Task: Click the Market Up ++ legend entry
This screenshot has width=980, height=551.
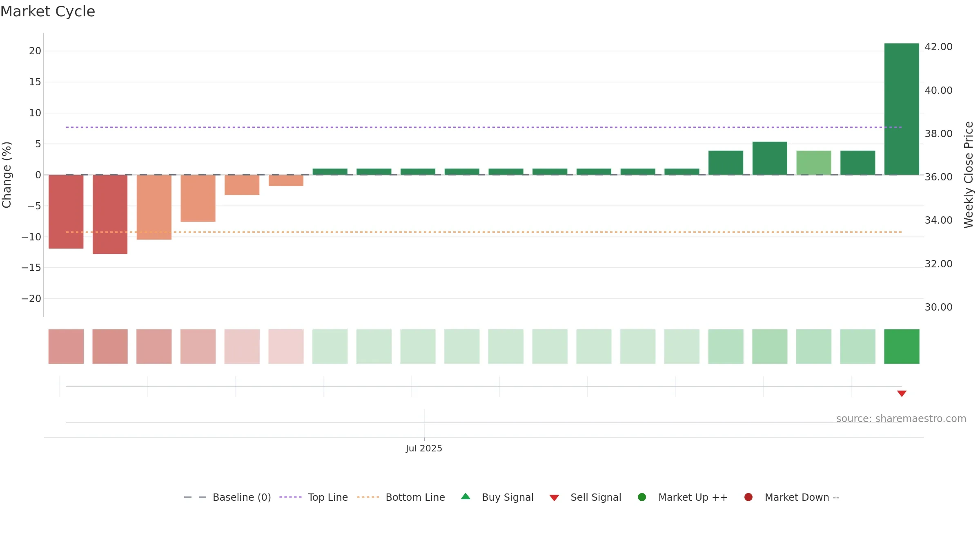Action: point(683,497)
